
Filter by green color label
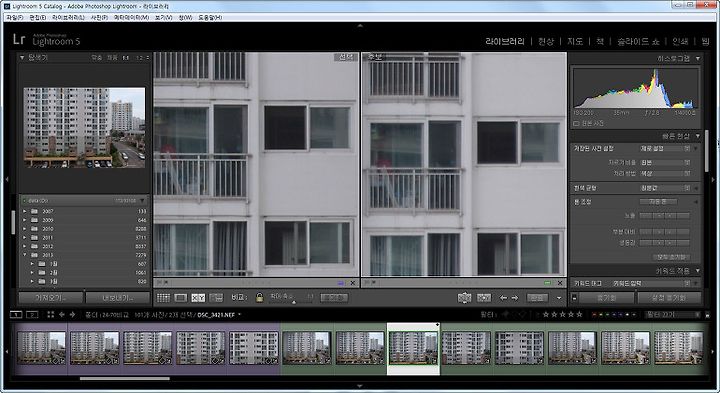(x=608, y=314)
